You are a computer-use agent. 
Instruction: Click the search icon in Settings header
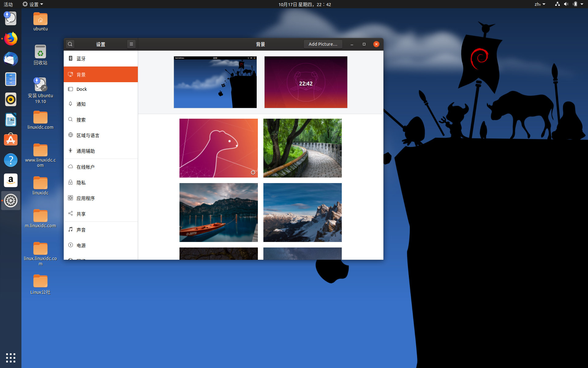pyautogui.click(x=70, y=44)
